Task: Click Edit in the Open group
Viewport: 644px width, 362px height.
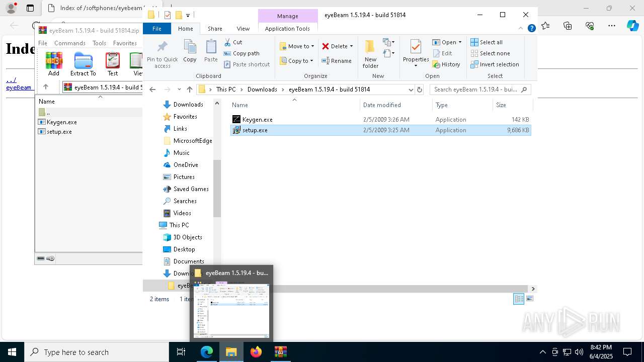Action: [442, 53]
